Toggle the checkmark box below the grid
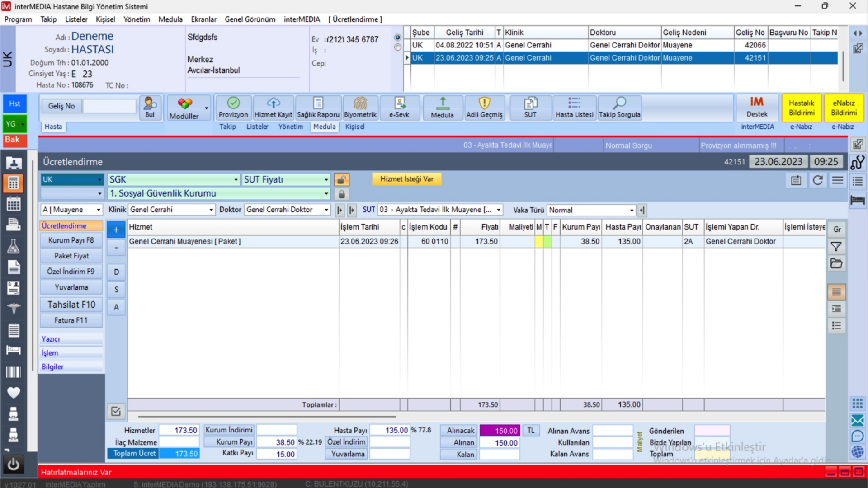This screenshot has height=488, width=868. click(x=116, y=411)
